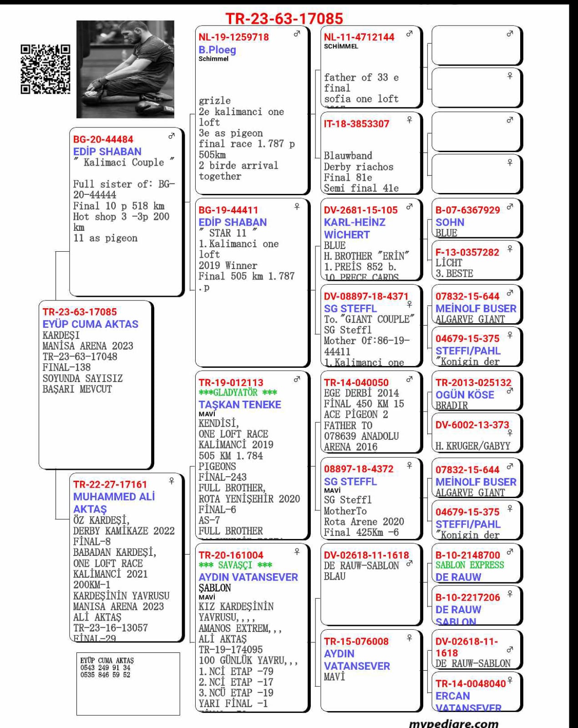Open the EYÜP CUMA AKTAS owner name
This screenshot has height=728, width=578.
click(90, 324)
